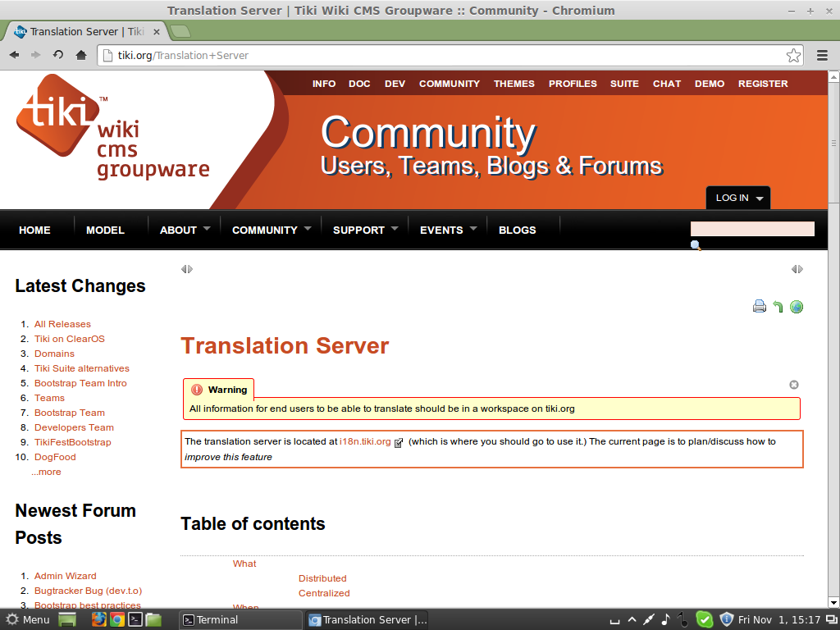This screenshot has width=840, height=630.
Task: Open BLOGS in main navigation
Action: (517, 230)
